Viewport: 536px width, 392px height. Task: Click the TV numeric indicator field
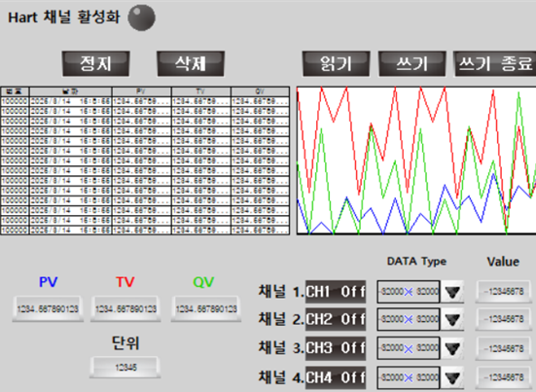(x=125, y=309)
